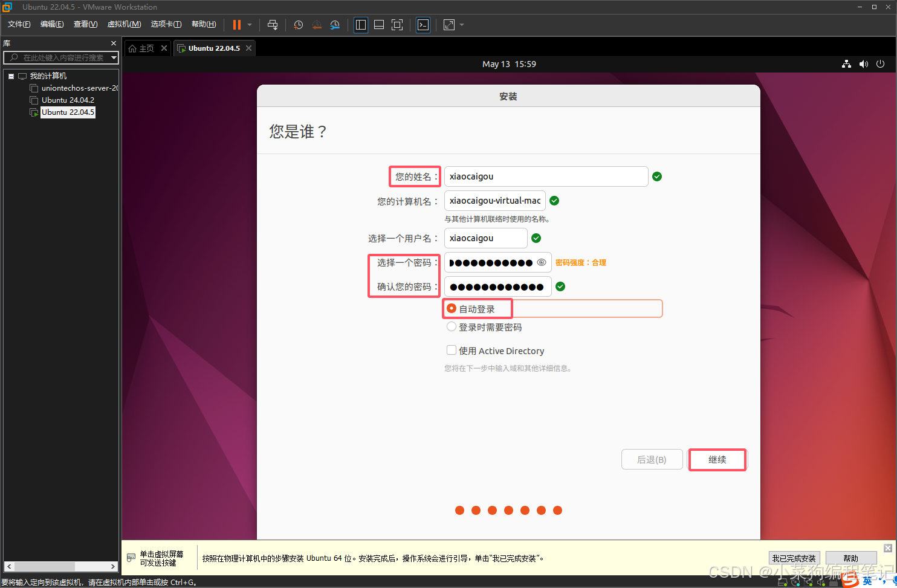
Task: Open the pause button dropdown arrow
Action: coord(248,25)
